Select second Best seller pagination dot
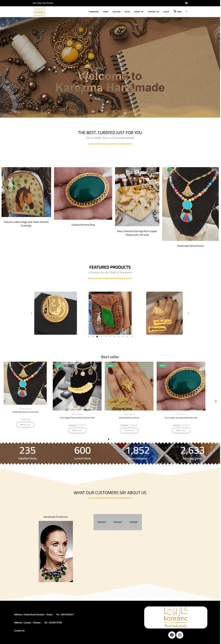221x644 pixels. [x=111, y=439]
